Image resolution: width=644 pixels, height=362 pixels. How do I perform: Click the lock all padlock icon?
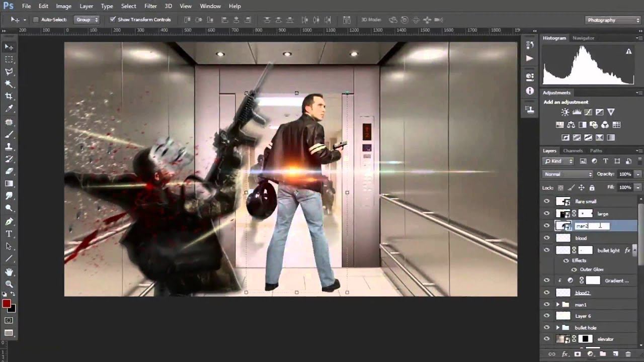592,188
